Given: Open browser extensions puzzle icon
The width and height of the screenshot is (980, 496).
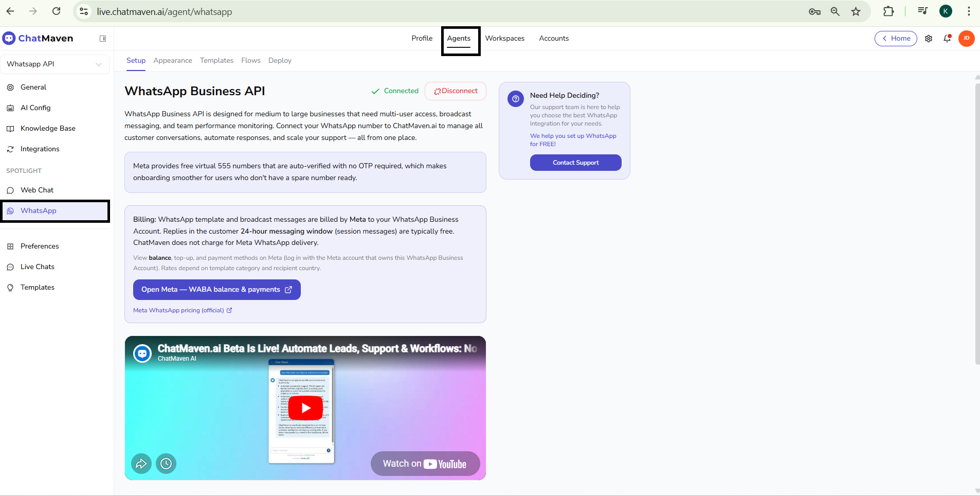Looking at the screenshot, I should pyautogui.click(x=888, y=11).
